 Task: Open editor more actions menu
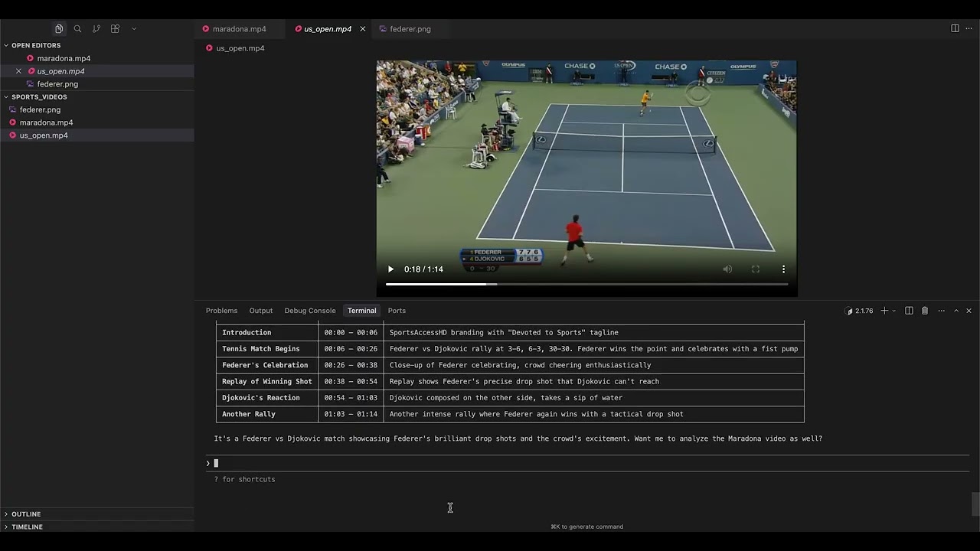click(x=969, y=28)
